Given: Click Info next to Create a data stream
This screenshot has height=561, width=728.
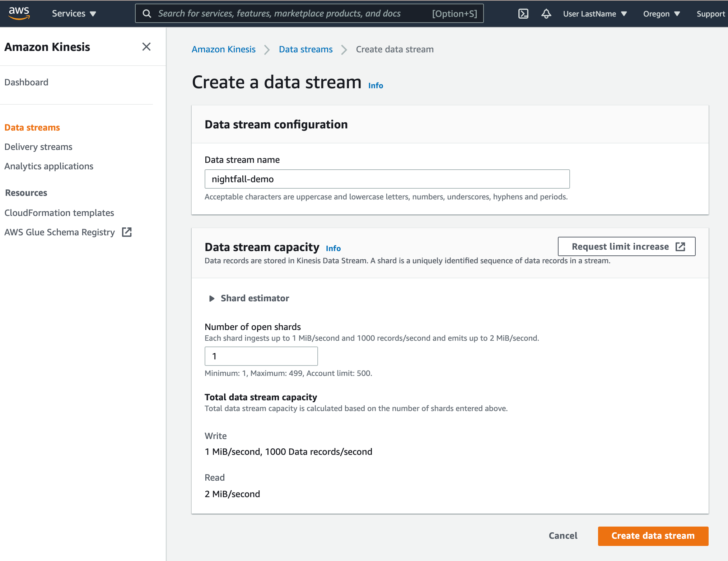Looking at the screenshot, I should [x=375, y=86].
